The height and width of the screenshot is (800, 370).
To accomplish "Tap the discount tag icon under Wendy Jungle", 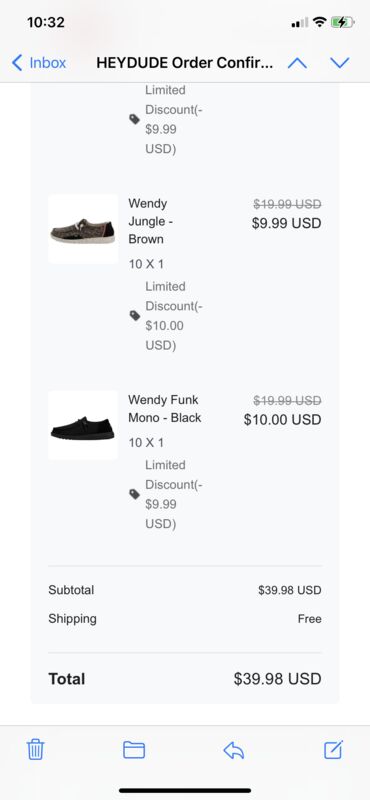I will point(135,315).
